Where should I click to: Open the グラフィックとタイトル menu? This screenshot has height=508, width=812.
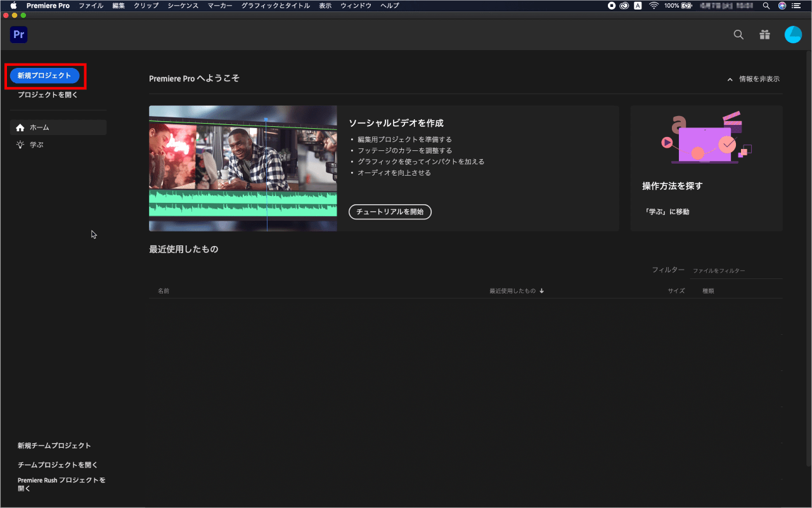click(276, 6)
